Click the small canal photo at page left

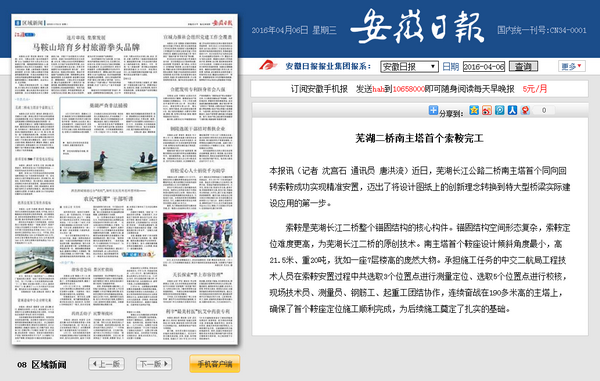coord(34,260)
